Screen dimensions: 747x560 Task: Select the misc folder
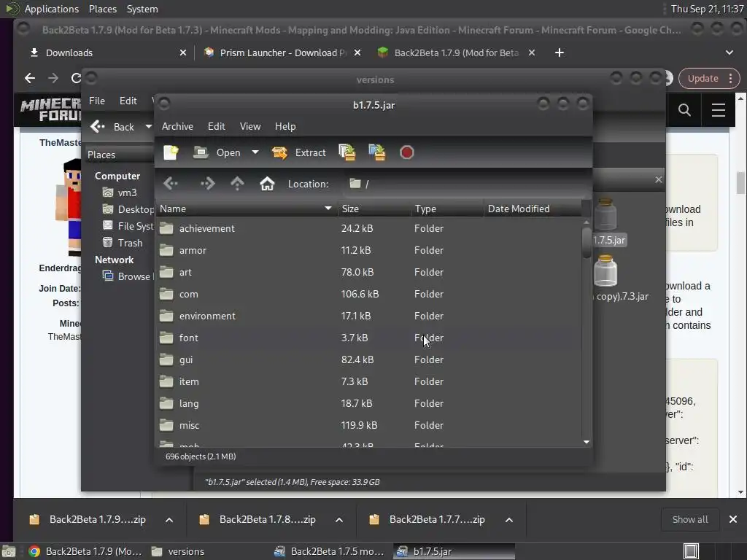pyautogui.click(x=369, y=426)
